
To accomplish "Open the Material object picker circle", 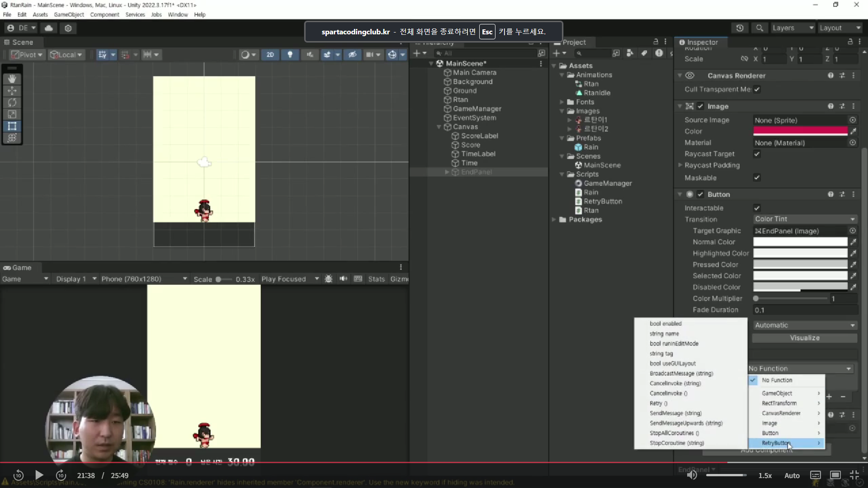I will pos(853,143).
